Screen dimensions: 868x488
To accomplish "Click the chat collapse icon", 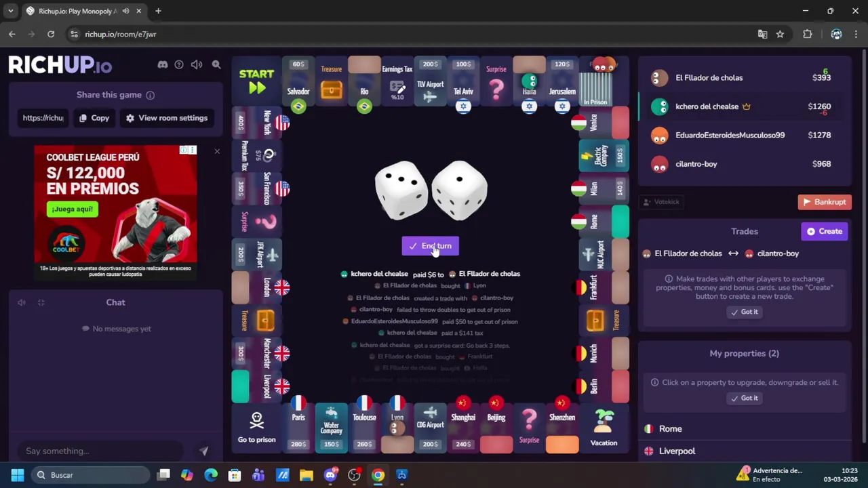I will (41, 302).
